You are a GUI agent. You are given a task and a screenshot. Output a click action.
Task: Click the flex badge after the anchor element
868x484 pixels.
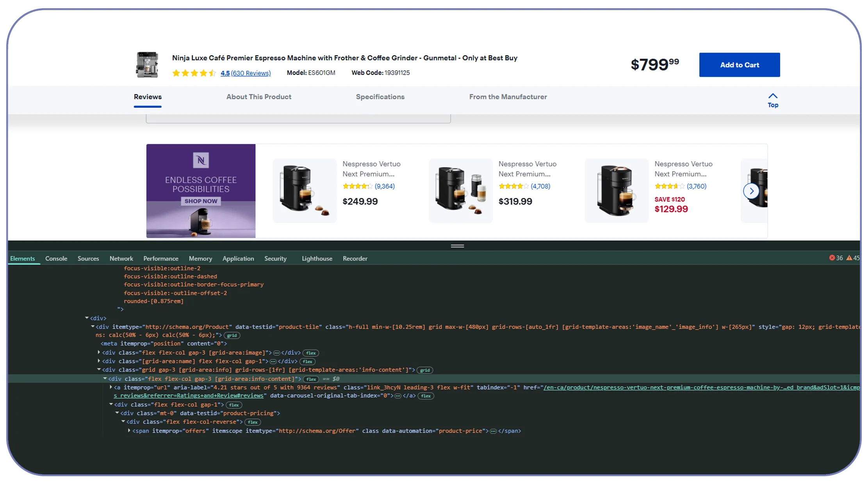(426, 396)
